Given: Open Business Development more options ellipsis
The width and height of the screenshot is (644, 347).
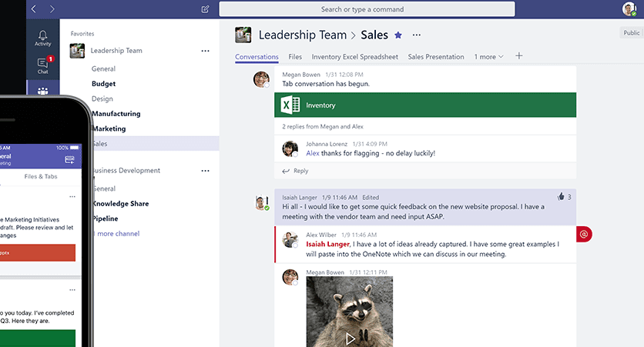Looking at the screenshot, I should pyautogui.click(x=206, y=171).
